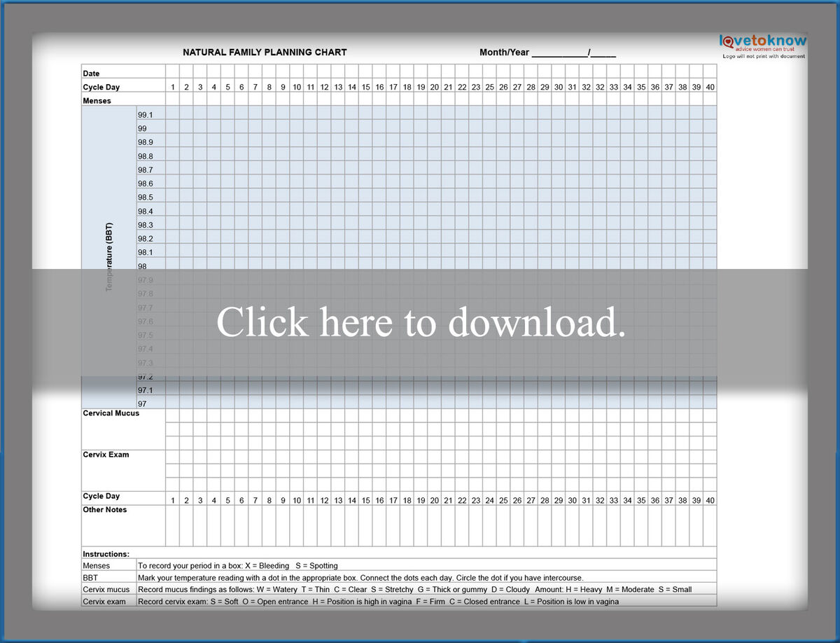Select the Cervical Mucus section label
The height and width of the screenshot is (643, 840).
click(111, 413)
